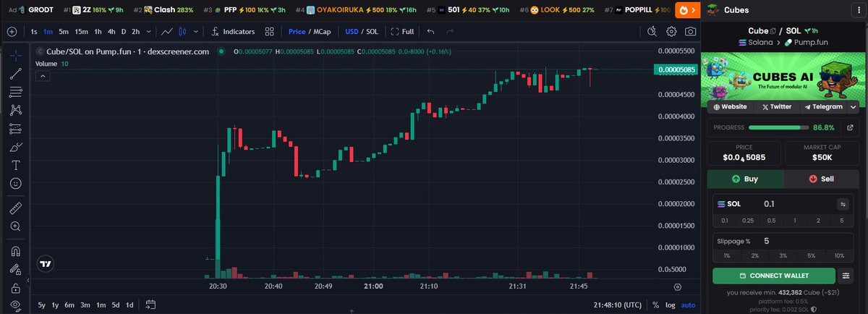Select the brush drawing tool

point(15,147)
